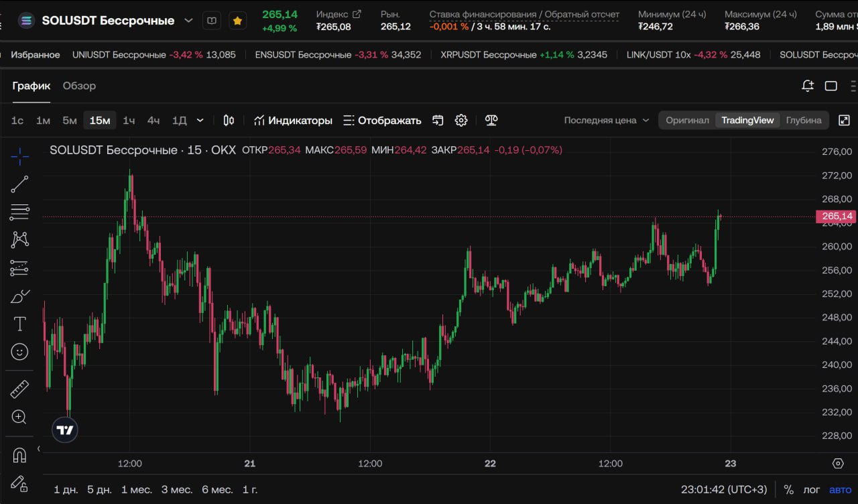Set chart range to 1 дн.
This screenshot has height=504, width=858.
pos(66,490)
